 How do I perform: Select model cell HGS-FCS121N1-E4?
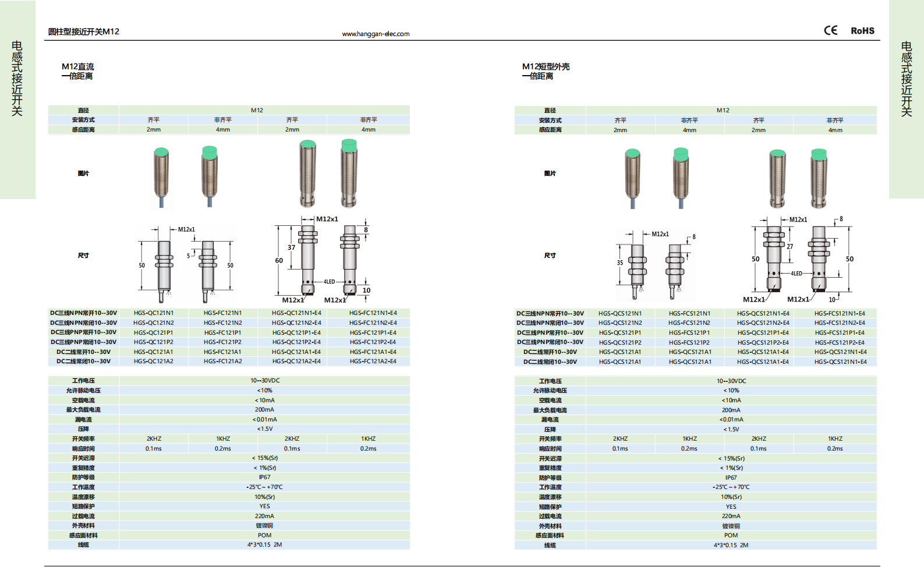(x=840, y=314)
